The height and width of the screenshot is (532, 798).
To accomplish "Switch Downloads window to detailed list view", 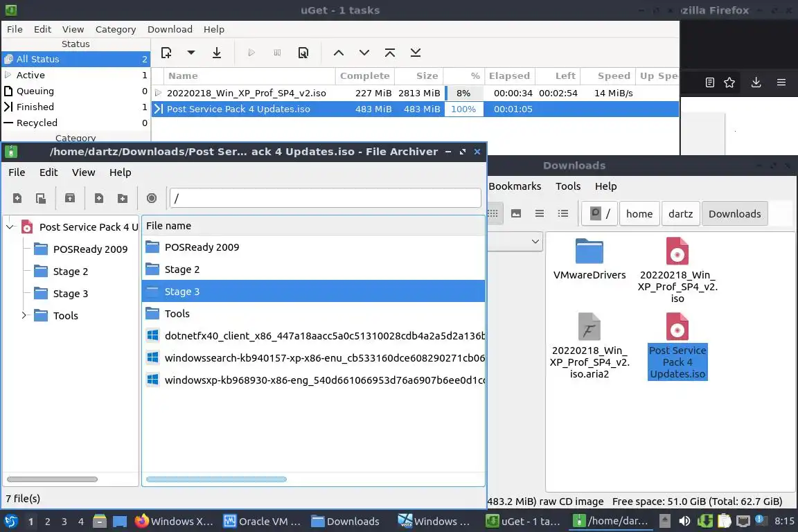I will tap(563, 214).
